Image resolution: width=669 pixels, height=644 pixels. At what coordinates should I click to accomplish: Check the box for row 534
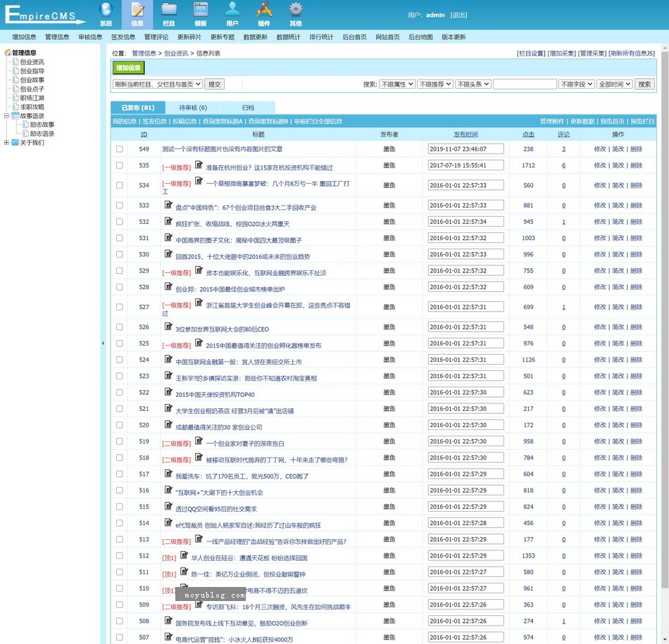coord(120,185)
